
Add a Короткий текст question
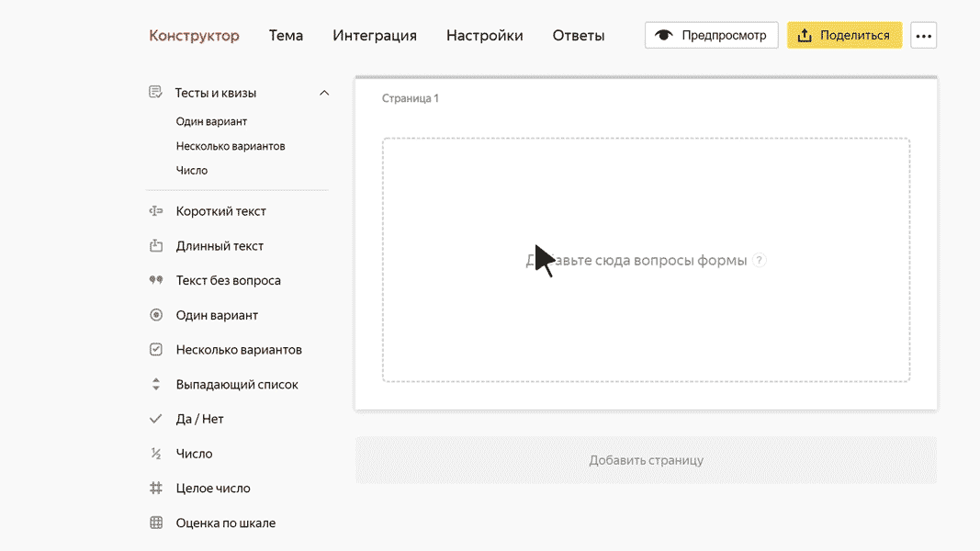pyautogui.click(x=220, y=211)
